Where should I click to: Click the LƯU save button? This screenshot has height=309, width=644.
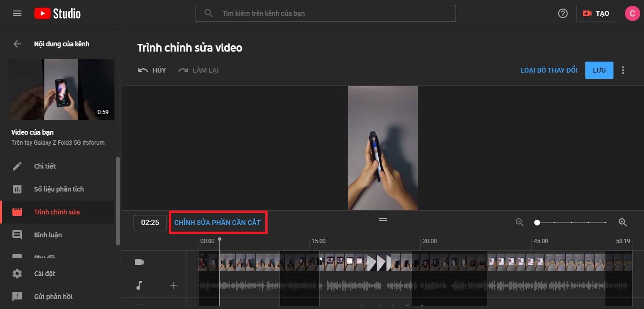click(599, 70)
